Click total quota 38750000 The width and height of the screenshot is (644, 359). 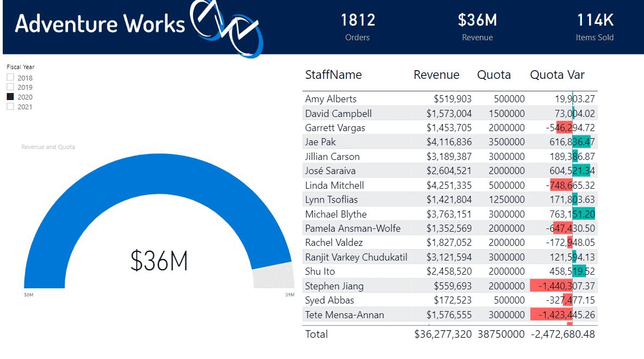click(x=501, y=335)
